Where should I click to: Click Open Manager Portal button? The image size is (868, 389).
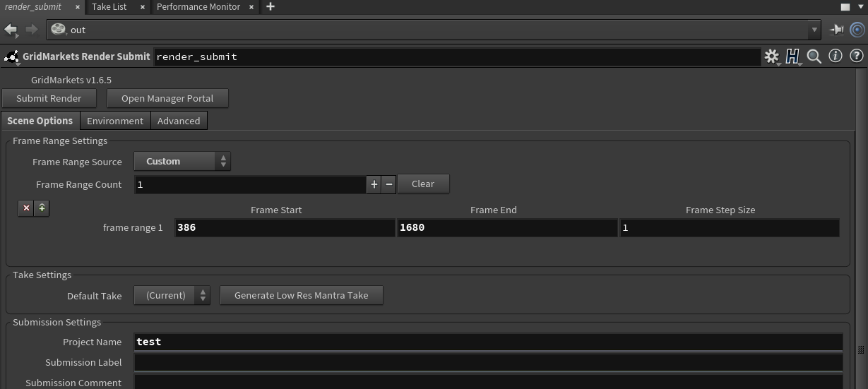[x=167, y=98]
